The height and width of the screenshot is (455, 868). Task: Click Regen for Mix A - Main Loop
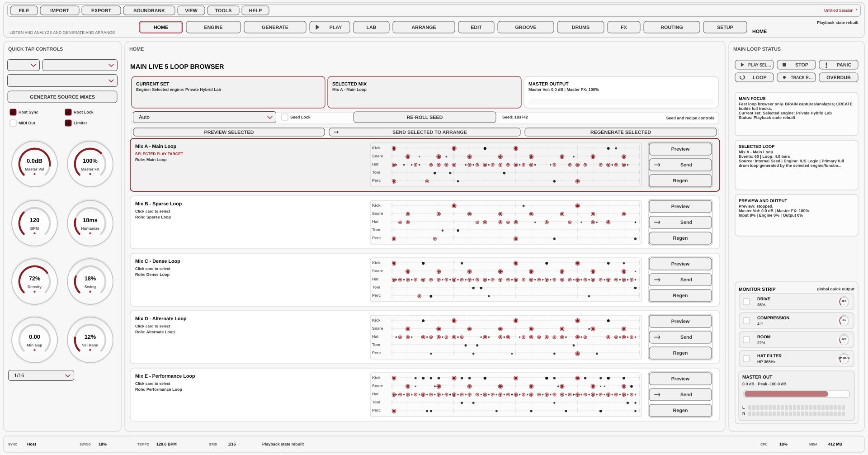(680, 180)
